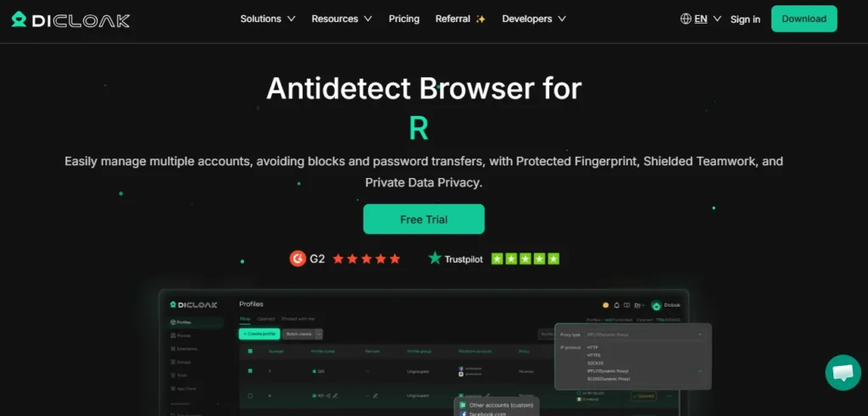Open the live chat widget
The width and height of the screenshot is (868, 416).
tap(843, 372)
